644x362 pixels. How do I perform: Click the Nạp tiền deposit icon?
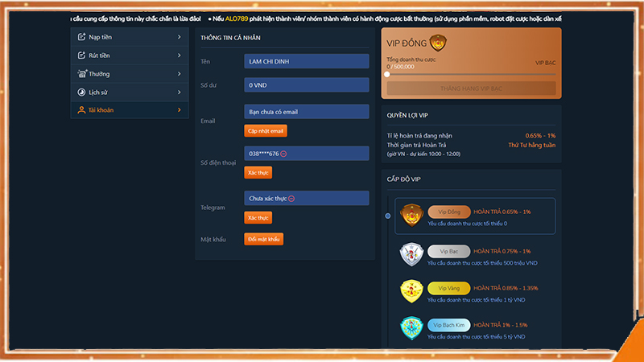click(81, 37)
